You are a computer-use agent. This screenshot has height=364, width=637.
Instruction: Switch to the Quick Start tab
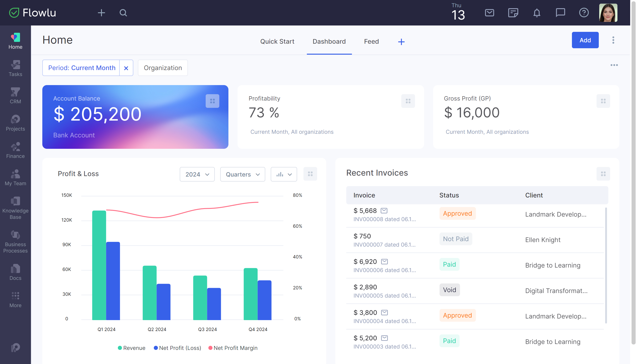coord(277,41)
